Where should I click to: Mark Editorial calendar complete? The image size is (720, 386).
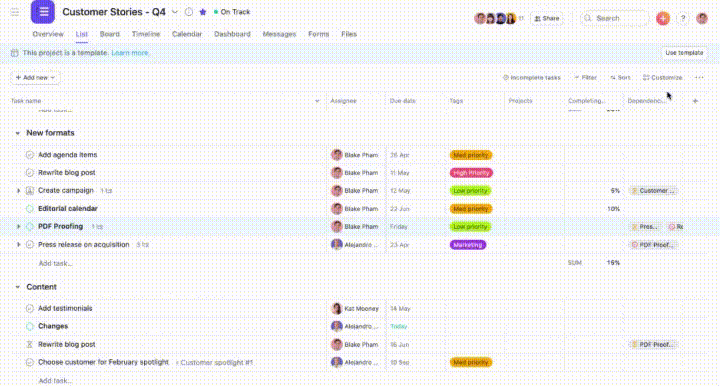[x=29, y=208]
